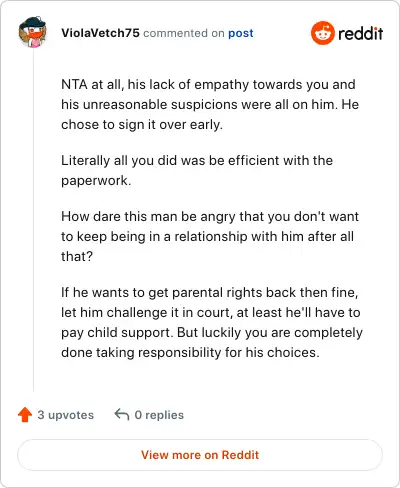The width and height of the screenshot is (400, 488).
Task: Click the paragraph beginning 'NTA at all'
Action: click(210, 104)
